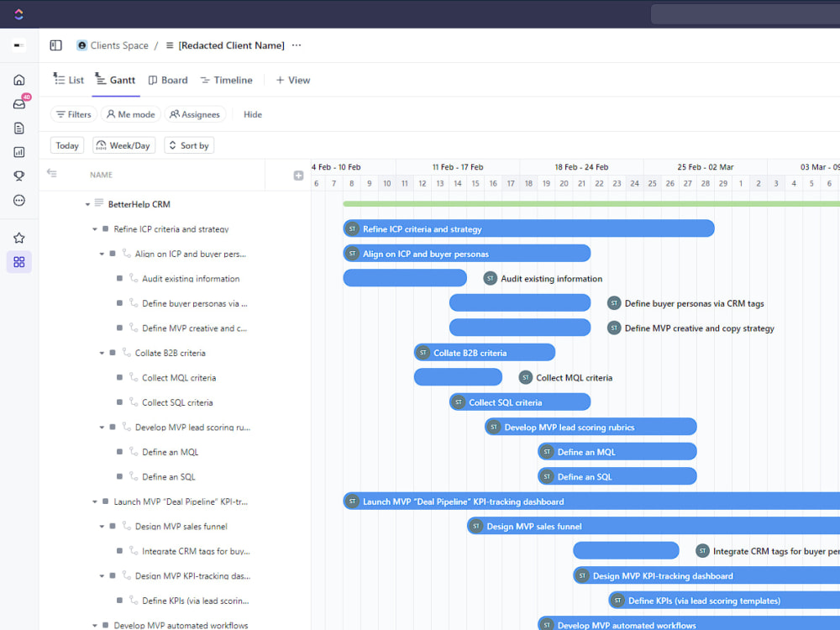Click ST avatar on Define an MQL bar
This screenshot has width=840, height=630.
click(x=547, y=452)
